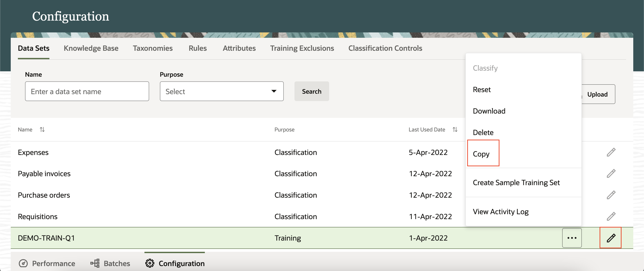Choose Create Sample Training Set option
Screen dimensions: 644x271
click(516, 182)
